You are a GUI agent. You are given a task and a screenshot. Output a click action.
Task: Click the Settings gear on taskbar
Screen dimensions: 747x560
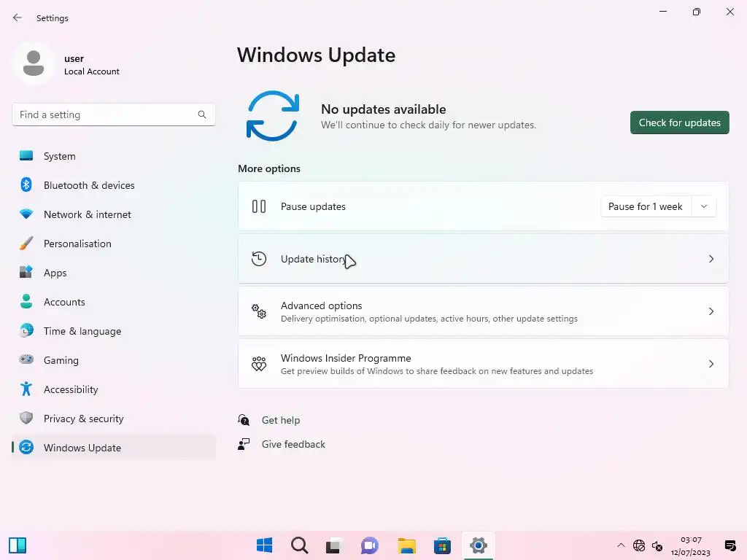coord(479,545)
